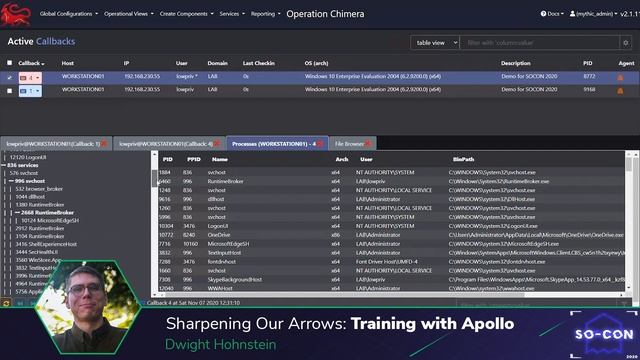
Task: Open the Operational Views menu
Action: pyautogui.click(x=129, y=14)
